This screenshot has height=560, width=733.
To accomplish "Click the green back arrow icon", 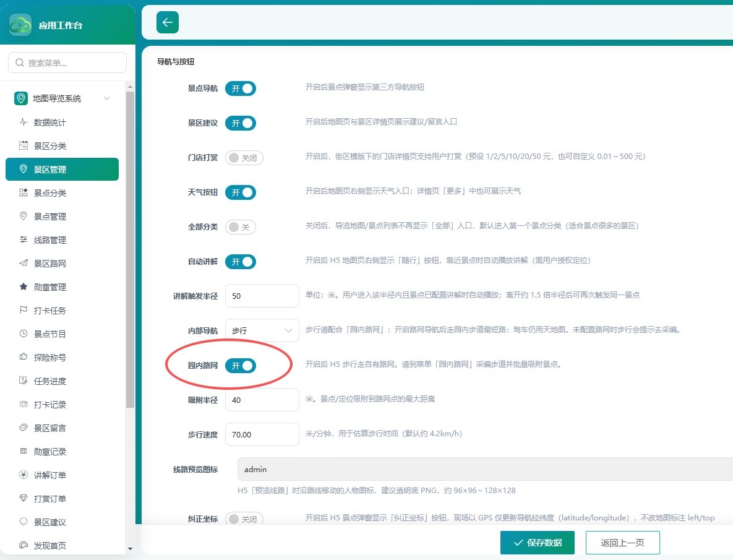I will pyautogui.click(x=168, y=22).
